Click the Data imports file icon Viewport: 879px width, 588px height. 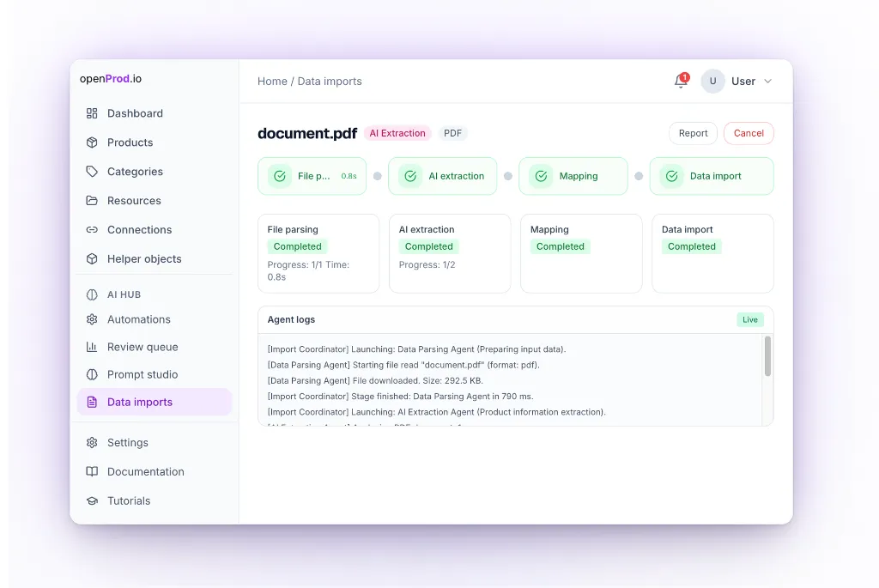[x=92, y=402]
